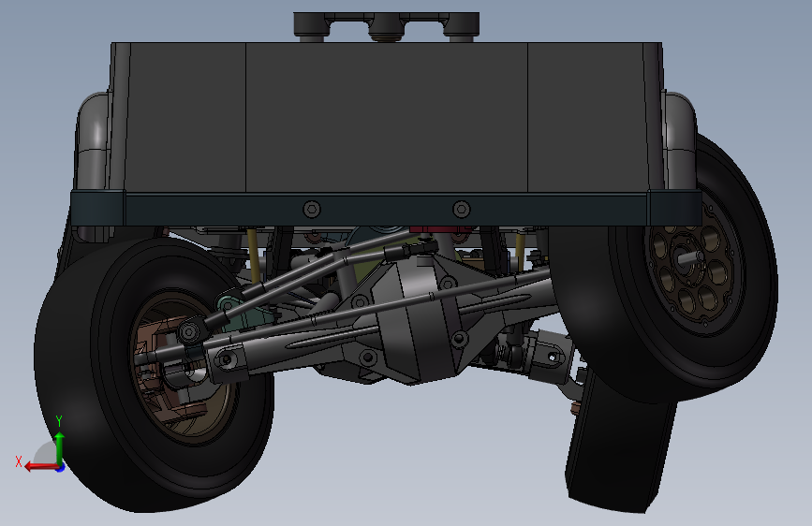Select the top mounting bracket above body
The height and width of the screenshot is (526, 812).
click(x=386, y=26)
